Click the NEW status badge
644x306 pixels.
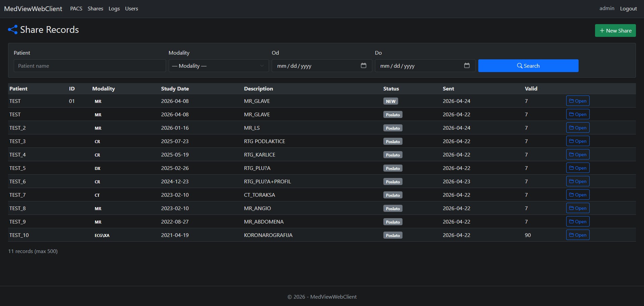click(391, 101)
